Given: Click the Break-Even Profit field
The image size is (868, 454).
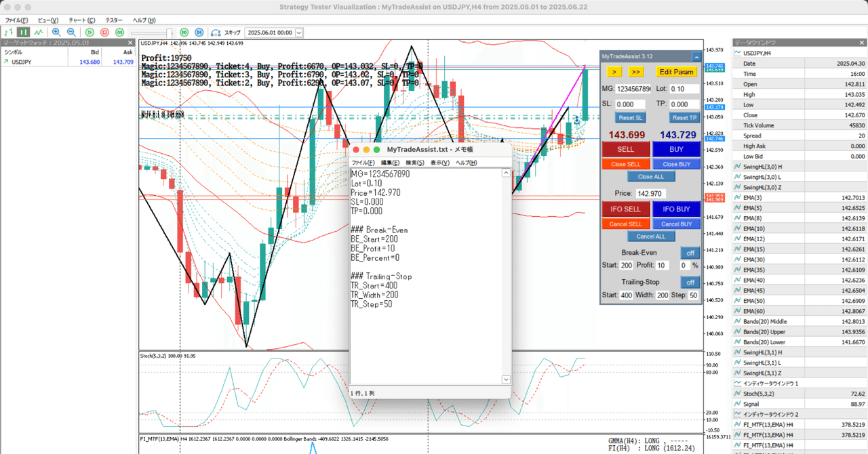Looking at the screenshot, I should (x=662, y=265).
